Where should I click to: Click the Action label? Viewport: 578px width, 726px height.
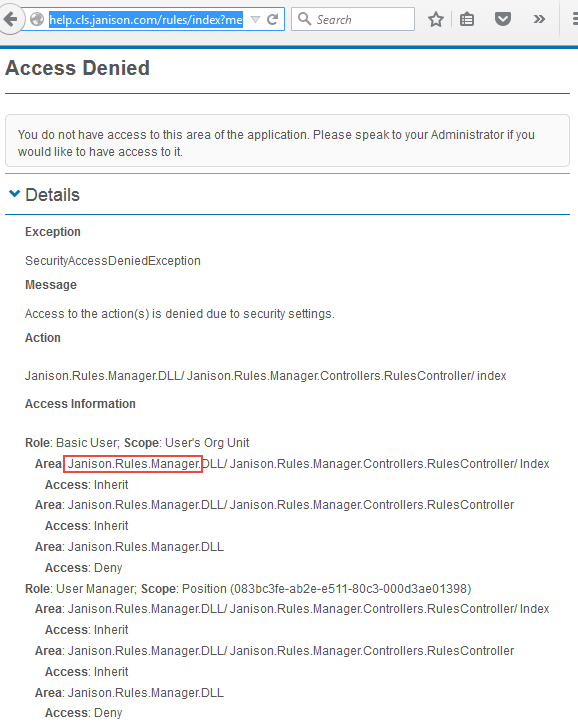click(43, 338)
